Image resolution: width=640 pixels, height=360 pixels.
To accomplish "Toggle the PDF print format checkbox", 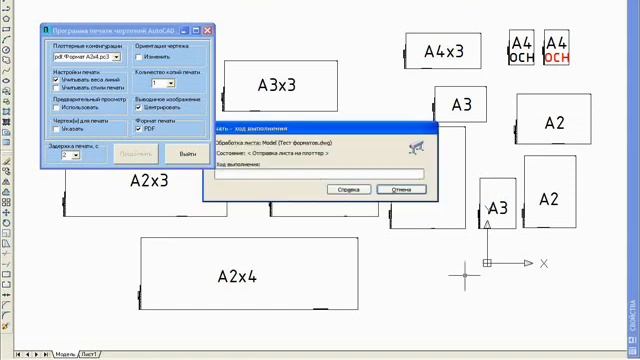I will [x=139, y=129].
